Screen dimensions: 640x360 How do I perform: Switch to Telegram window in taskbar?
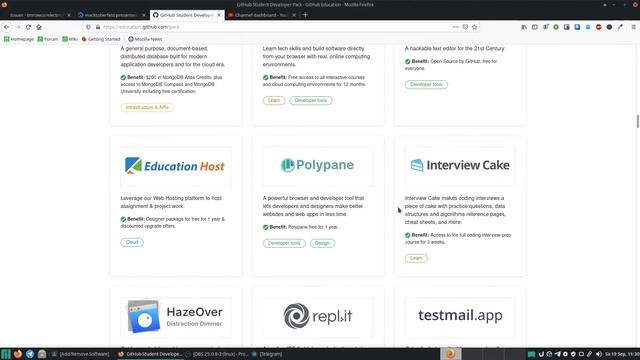coord(267,354)
